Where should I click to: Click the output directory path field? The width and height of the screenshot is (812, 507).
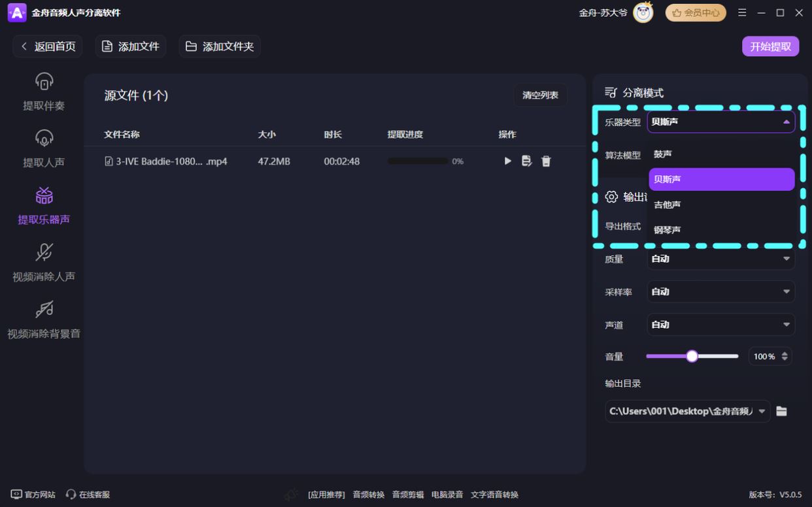[x=681, y=411]
